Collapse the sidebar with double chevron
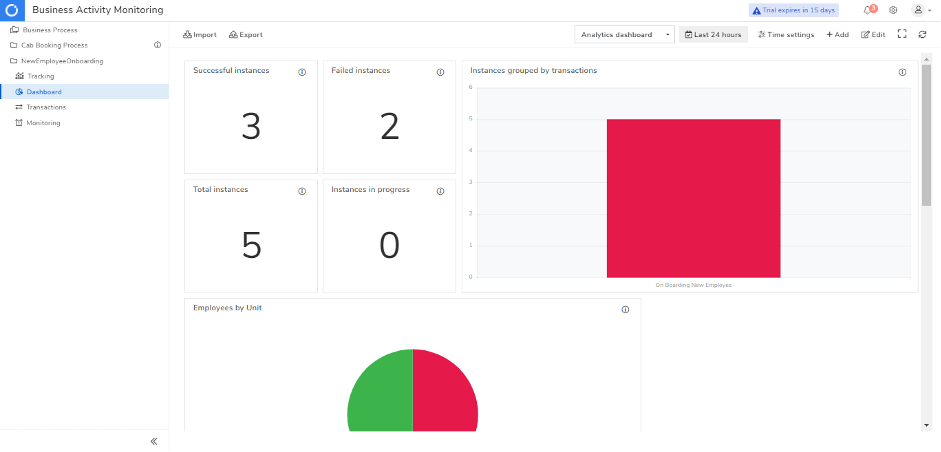The image size is (941, 452). click(154, 441)
